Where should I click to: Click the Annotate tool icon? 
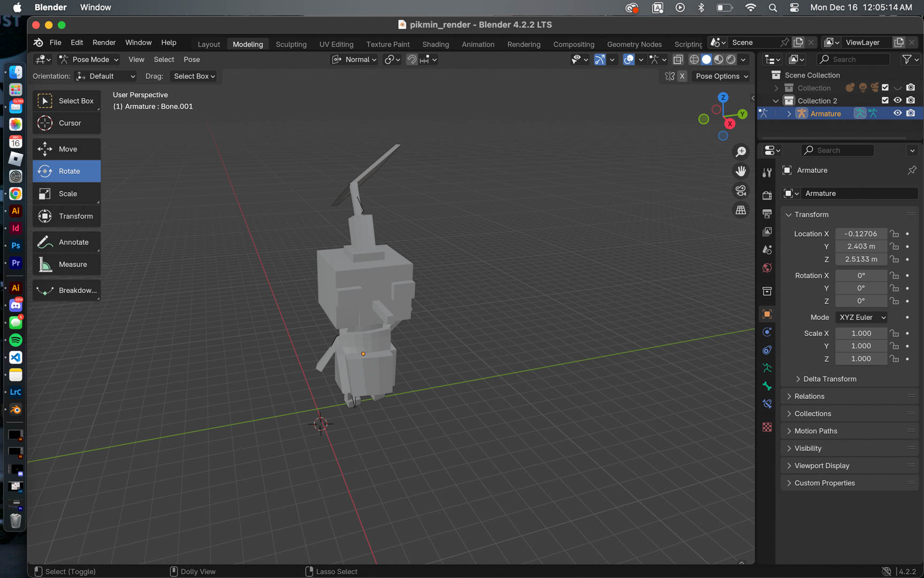[x=45, y=242]
